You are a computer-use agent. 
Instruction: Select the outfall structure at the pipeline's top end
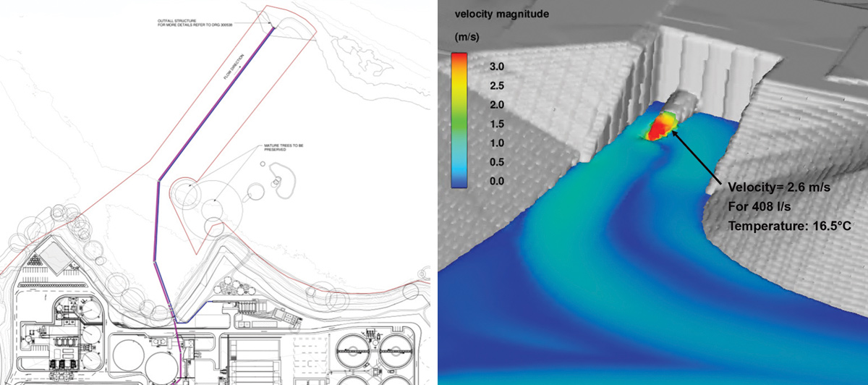tap(273, 29)
